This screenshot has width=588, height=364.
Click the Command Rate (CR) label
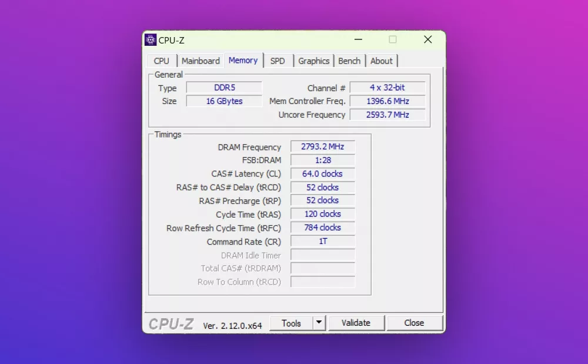244,242
